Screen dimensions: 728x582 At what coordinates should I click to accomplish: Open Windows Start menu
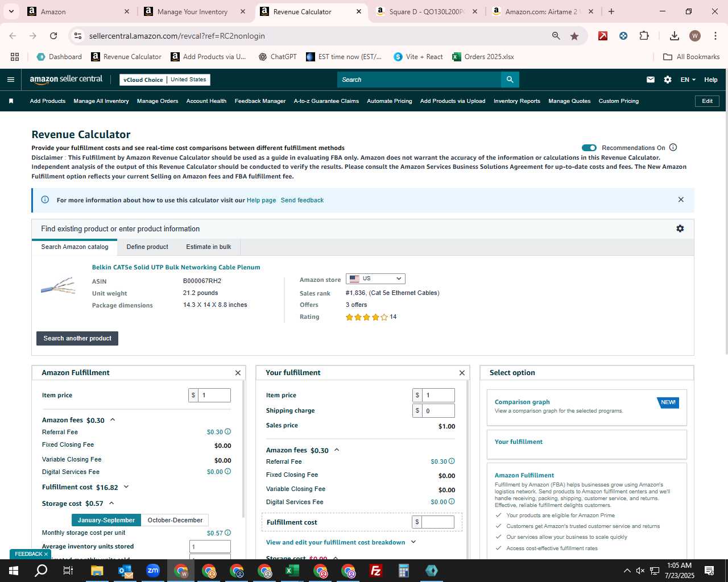[x=14, y=571]
